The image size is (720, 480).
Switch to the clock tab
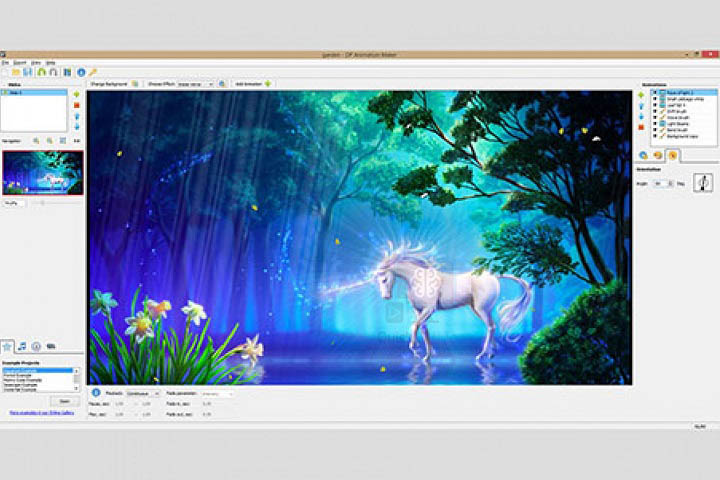36,346
